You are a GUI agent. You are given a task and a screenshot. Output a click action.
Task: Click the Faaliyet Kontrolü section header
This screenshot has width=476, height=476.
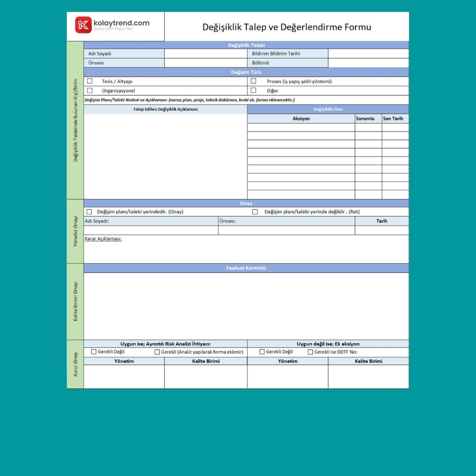(246, 268)
